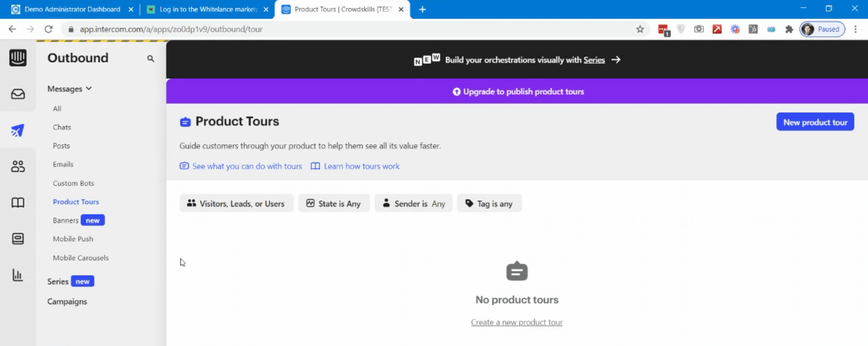Open Banners new item

79,220
